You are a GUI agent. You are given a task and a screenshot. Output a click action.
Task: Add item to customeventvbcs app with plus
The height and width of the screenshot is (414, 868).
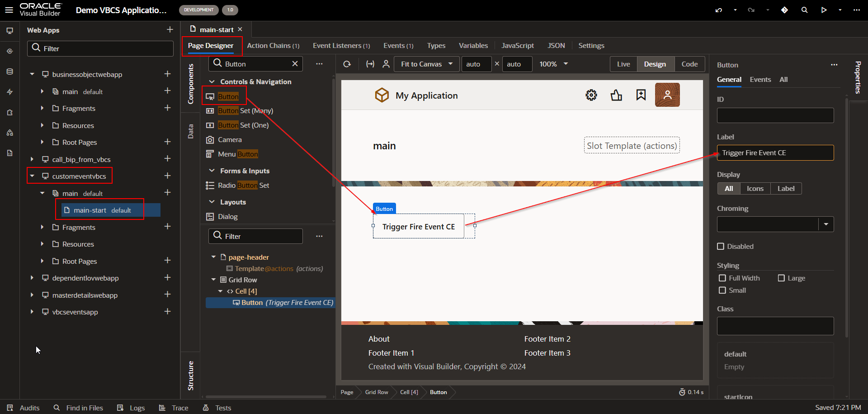point(168,176)
